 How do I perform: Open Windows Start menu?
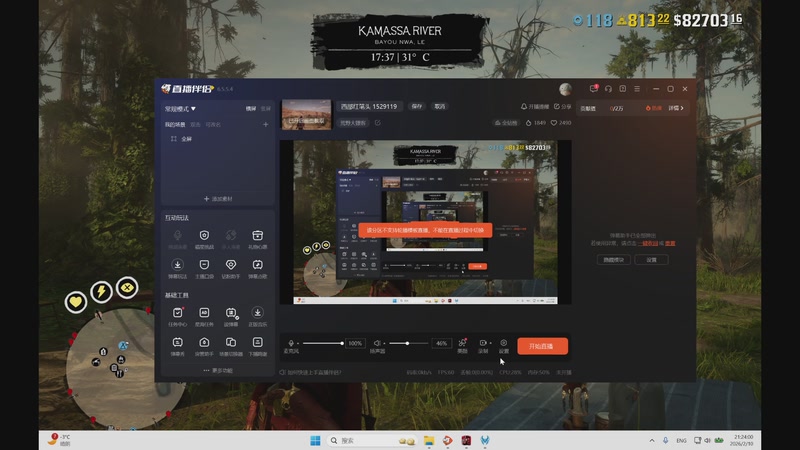(x=315, y=440)
